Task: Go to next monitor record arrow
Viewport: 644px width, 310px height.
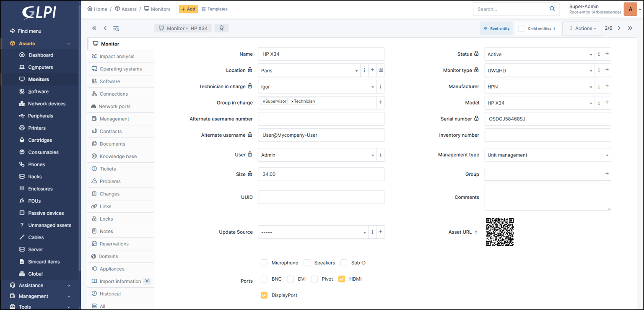Action: 619,28
